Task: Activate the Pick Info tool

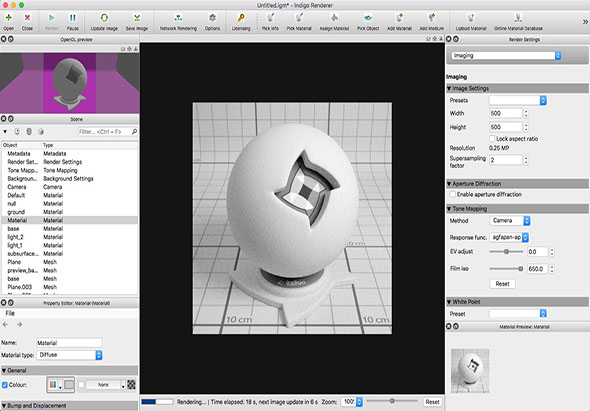Action: click(x=270, y=21)
